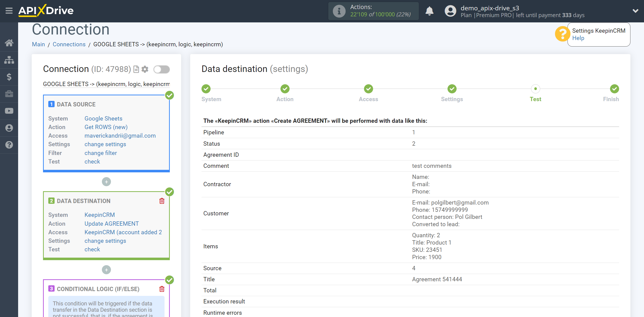Screen dimensions: 644x317
Task: Click the Conditional Logic checkmark badge
Action: [x=170, y=280]
